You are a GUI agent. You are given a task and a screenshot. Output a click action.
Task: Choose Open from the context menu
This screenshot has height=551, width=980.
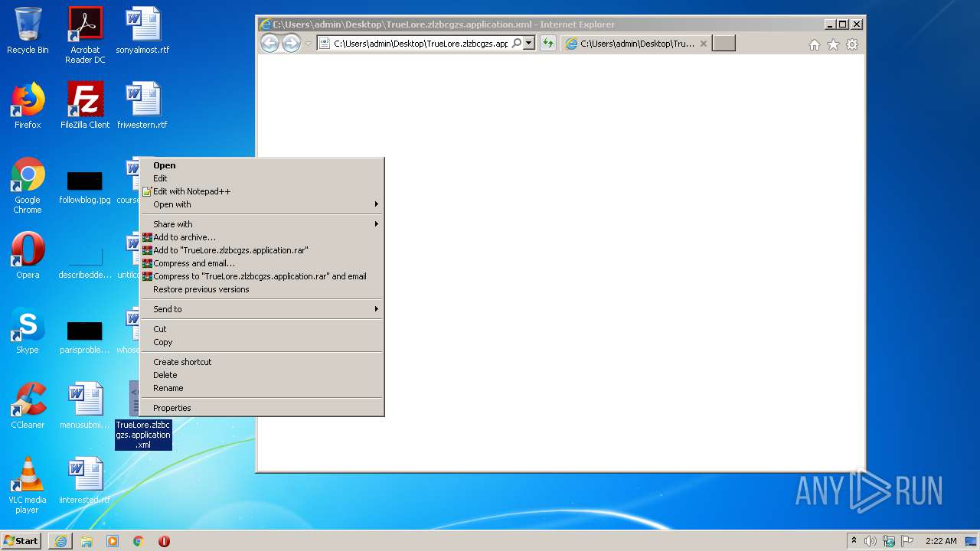coord(262,165)
